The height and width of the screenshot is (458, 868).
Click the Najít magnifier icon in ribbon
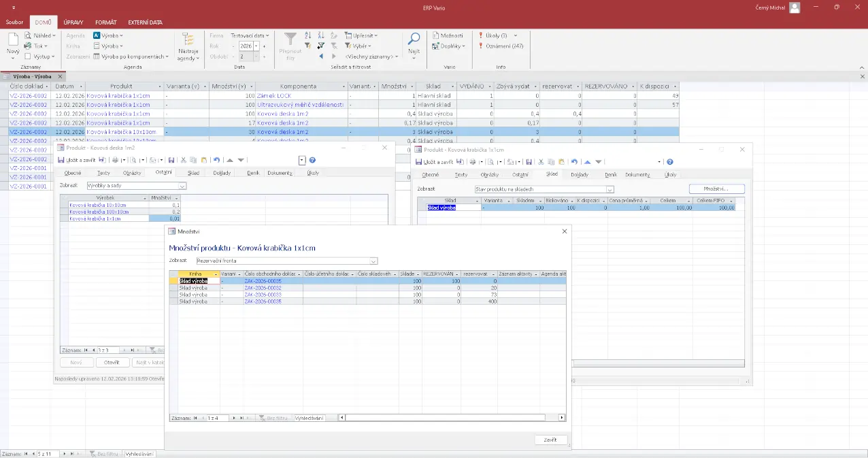[414, 39]
